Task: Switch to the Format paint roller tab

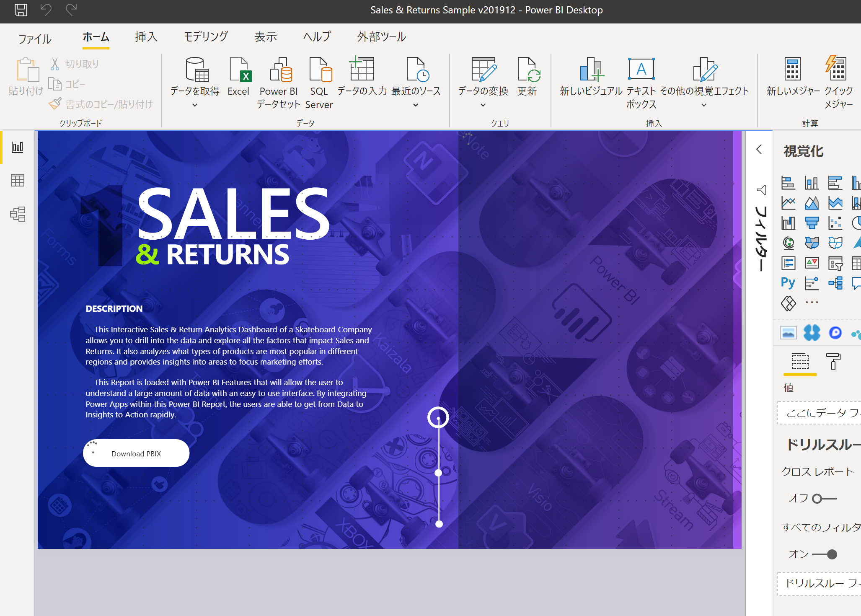Action: (833, 361)
